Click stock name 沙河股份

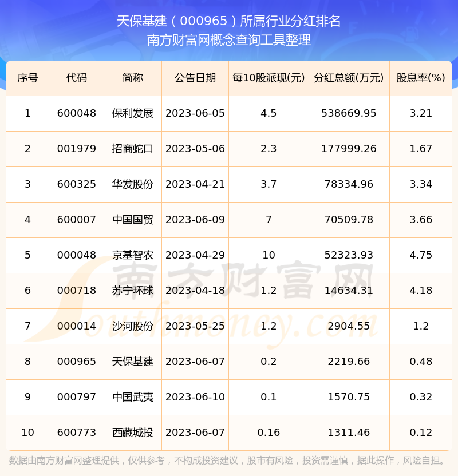[x=133, y=326]
